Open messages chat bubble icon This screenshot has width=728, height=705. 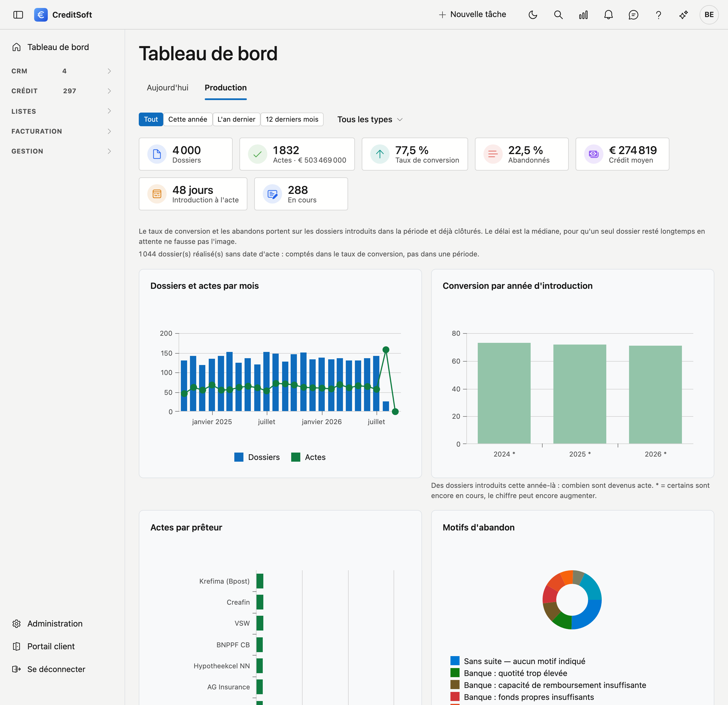pos(633,15)
